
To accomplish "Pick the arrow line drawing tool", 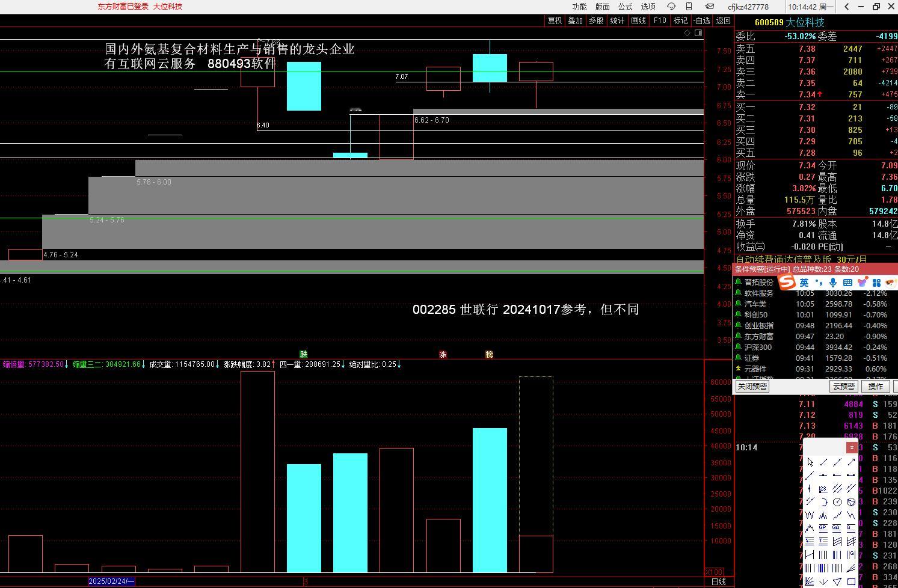I will [x=851, y=462].
